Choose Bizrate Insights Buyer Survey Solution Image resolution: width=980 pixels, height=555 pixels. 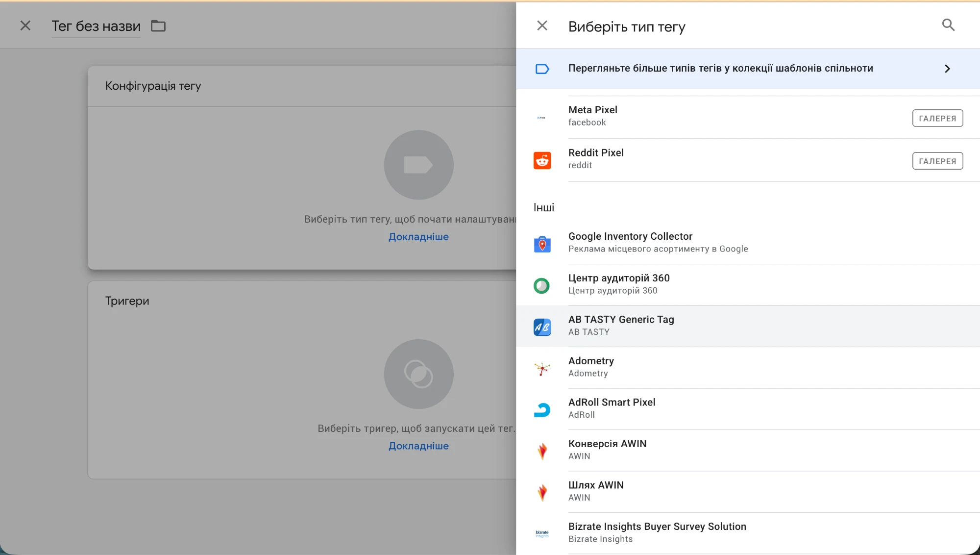click(748, 534)
